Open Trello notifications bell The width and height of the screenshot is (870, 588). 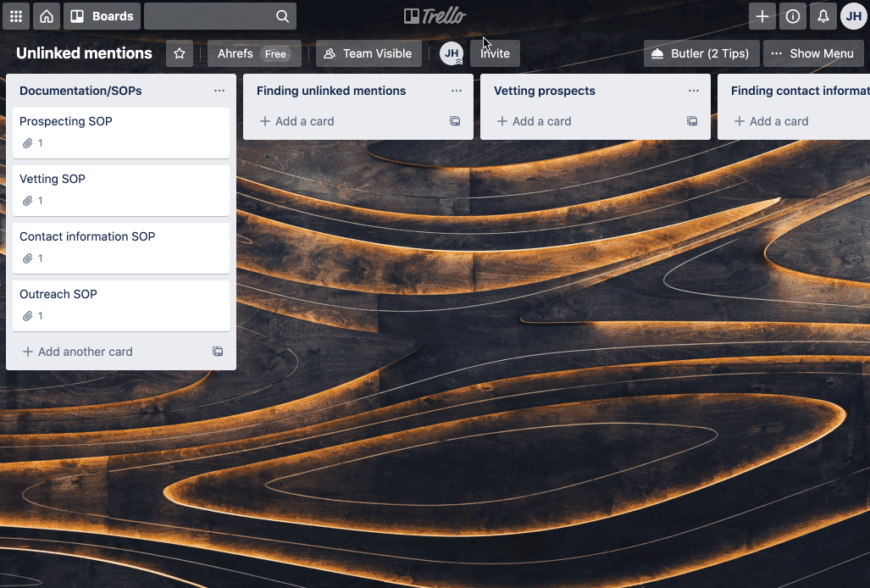(x=822, y=16)
